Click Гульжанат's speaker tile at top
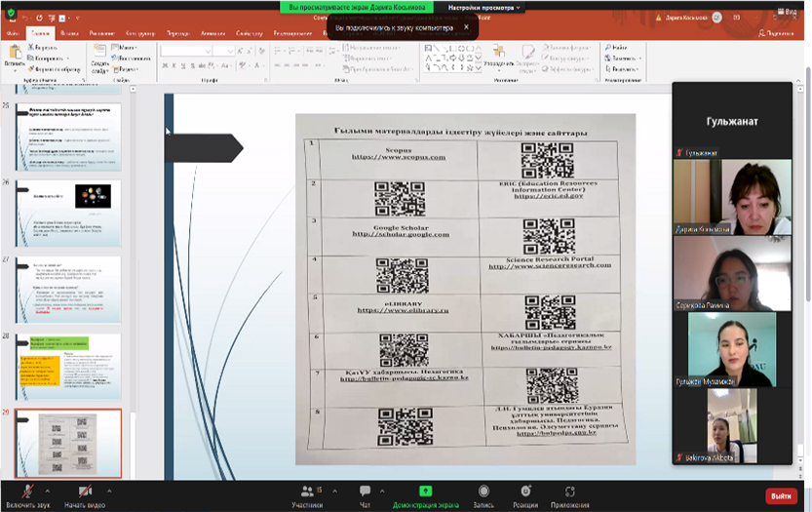Image resolution: width=812 pixels, height=512 pixels. click(731, 121)
